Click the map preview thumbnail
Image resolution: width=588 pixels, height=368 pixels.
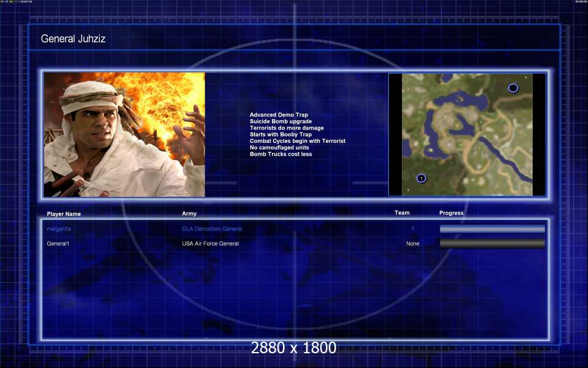pos(467,134)
